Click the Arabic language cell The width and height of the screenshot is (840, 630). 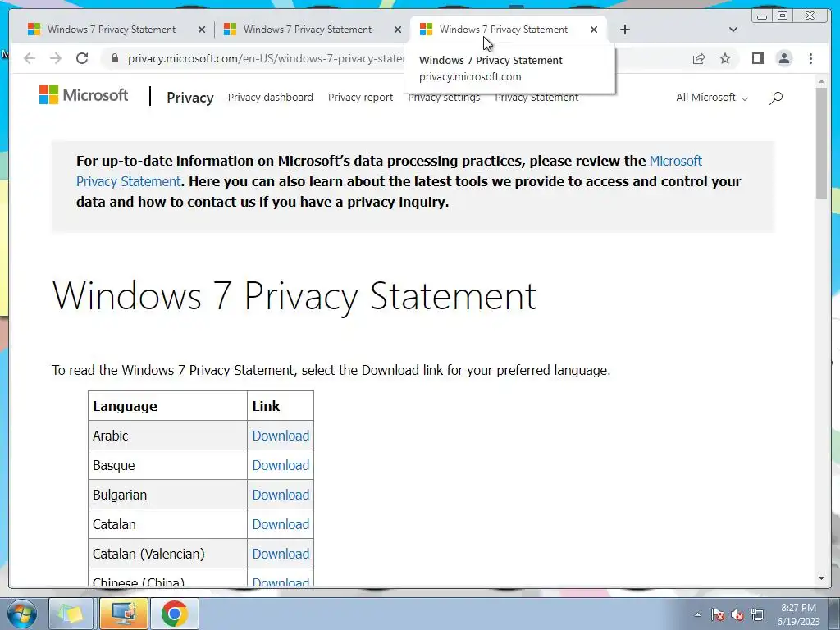167,436
